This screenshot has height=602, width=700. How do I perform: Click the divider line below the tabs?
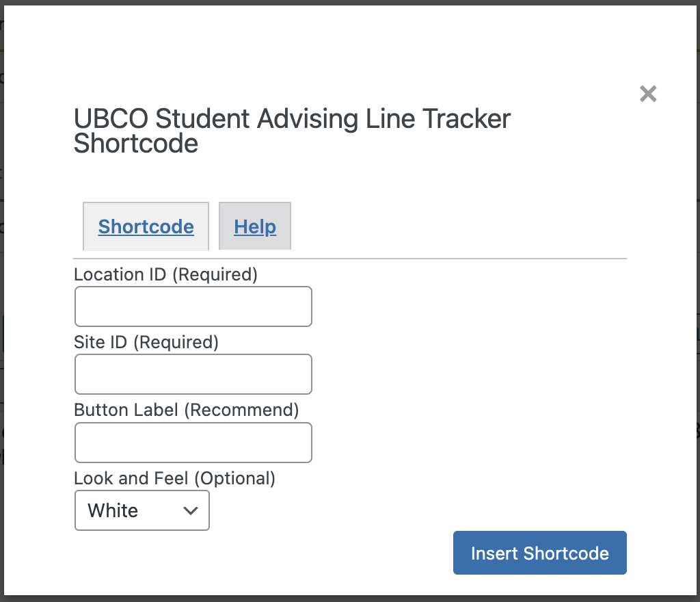[350, 259]
